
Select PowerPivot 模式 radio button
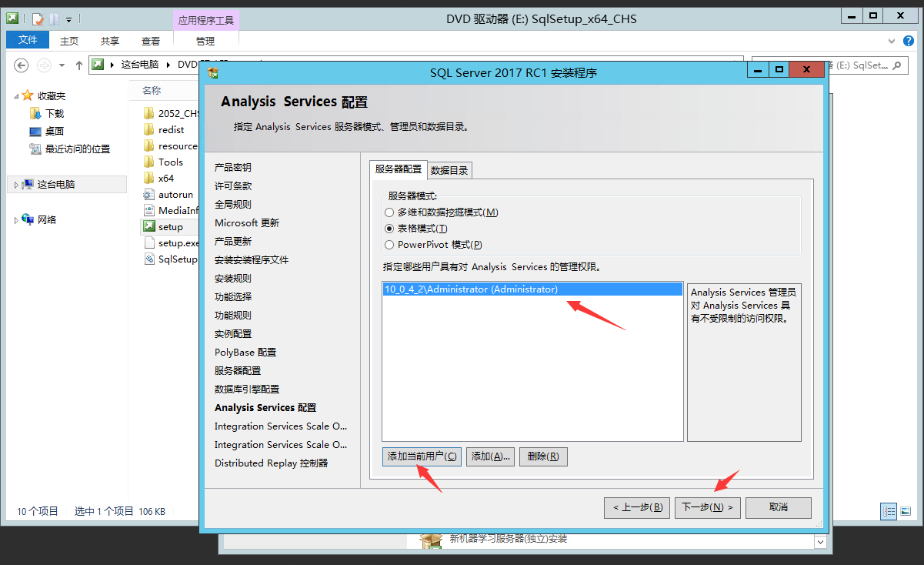[389, 245]
